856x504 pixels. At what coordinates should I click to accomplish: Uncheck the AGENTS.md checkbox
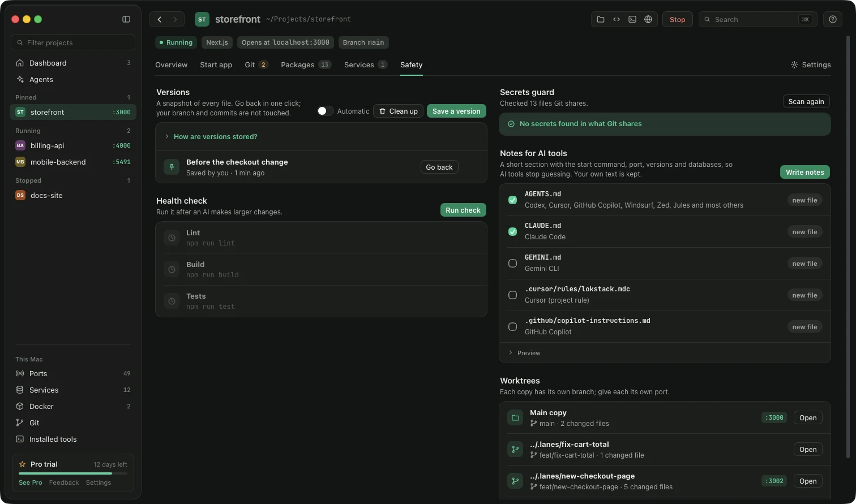pyautogui.click(x=512, y=200)
